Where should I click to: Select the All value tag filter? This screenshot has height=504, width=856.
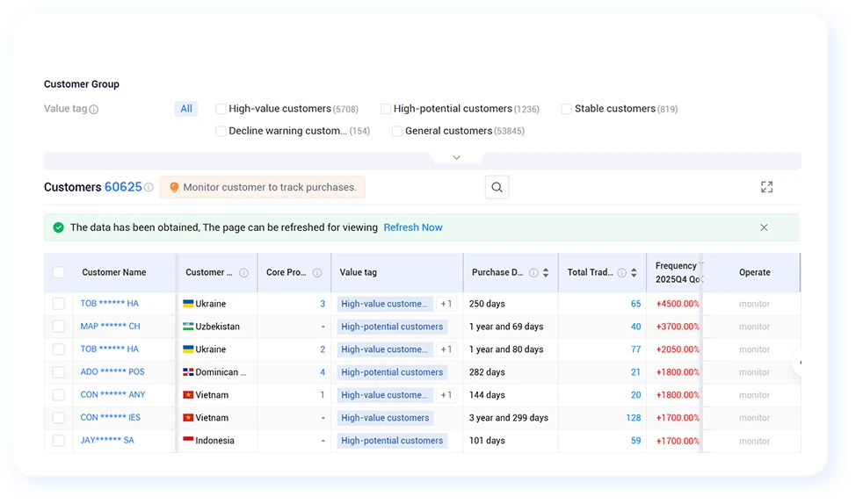[x=186, y=109]
